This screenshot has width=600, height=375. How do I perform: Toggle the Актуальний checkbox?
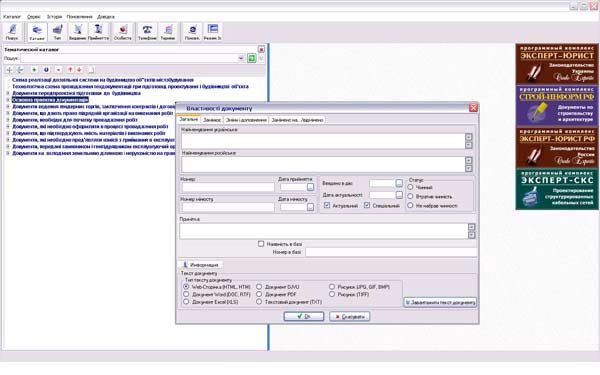click(x=327, y=205)
